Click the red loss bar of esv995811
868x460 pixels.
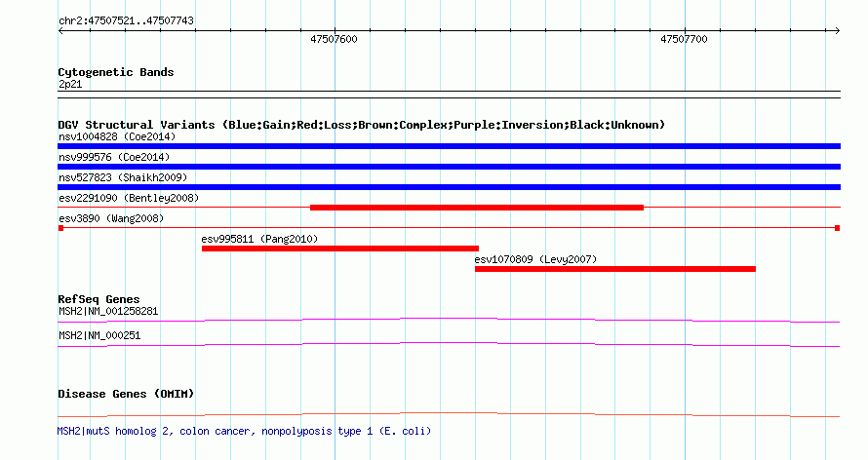(340, 249)
